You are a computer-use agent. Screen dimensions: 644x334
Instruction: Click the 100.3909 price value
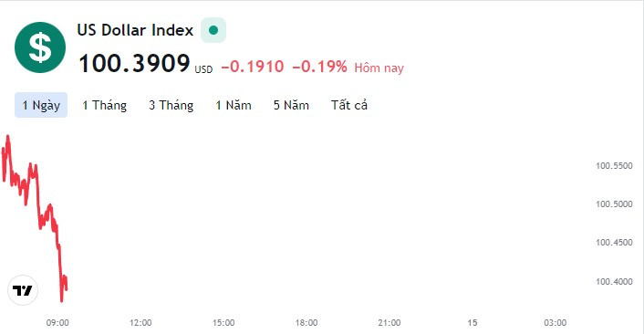click(134, 64)
